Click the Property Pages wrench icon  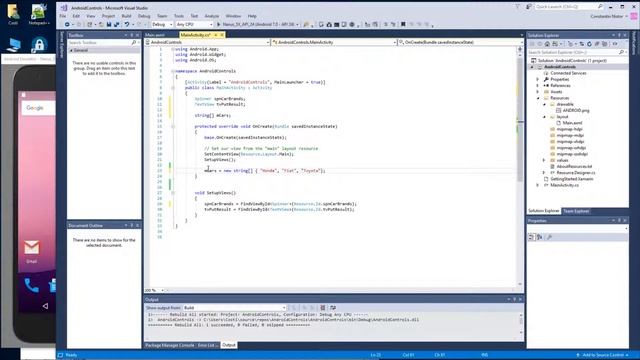549,237
